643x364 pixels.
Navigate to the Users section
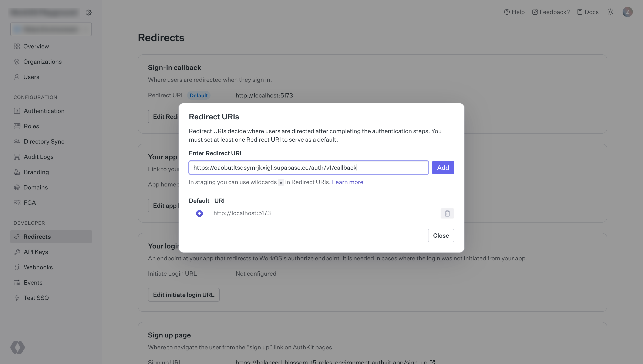pos(31,77)
